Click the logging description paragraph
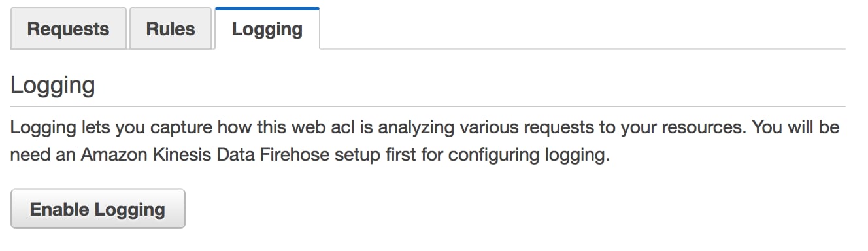Screen dimensions: 868x251 pyautogui.click(x=425, y=142)
